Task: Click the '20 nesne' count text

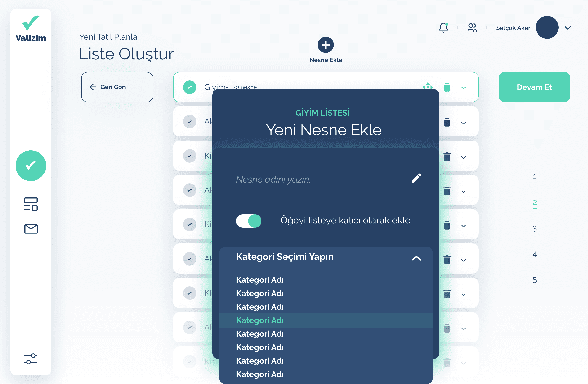Action: [245, 87]
